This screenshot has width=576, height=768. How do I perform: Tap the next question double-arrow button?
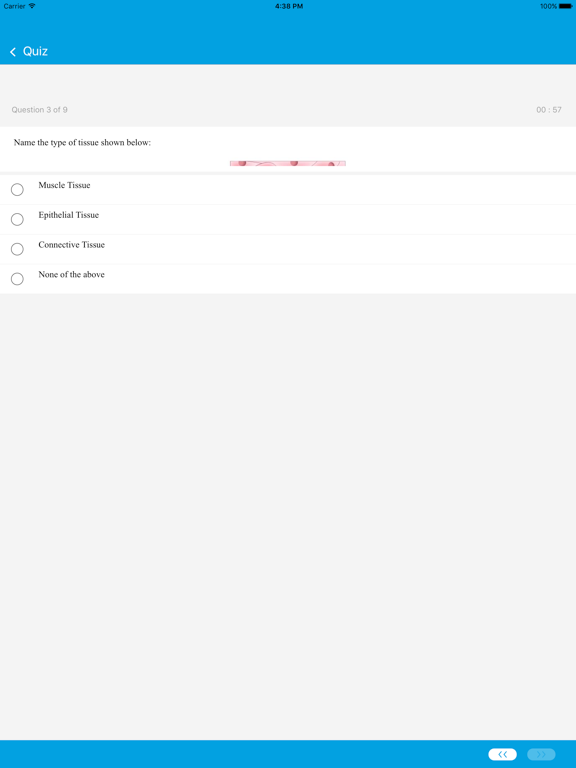pos(541,754)
